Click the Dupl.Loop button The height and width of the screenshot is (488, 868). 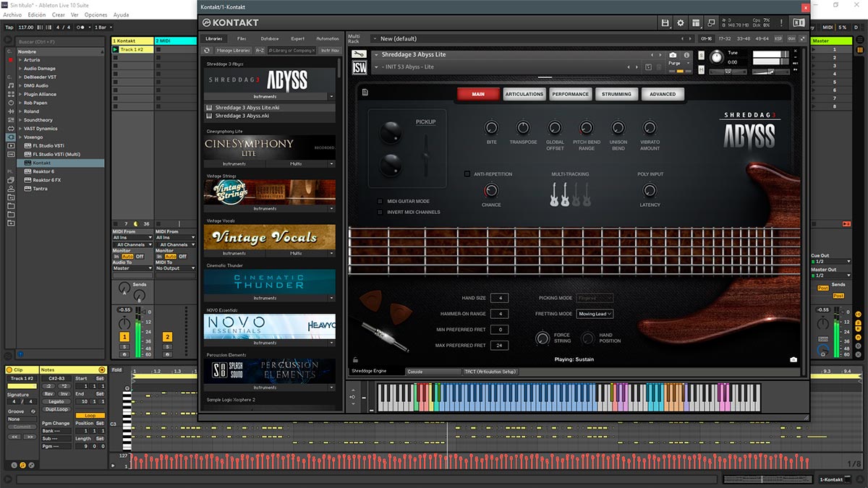pos(56,409)
